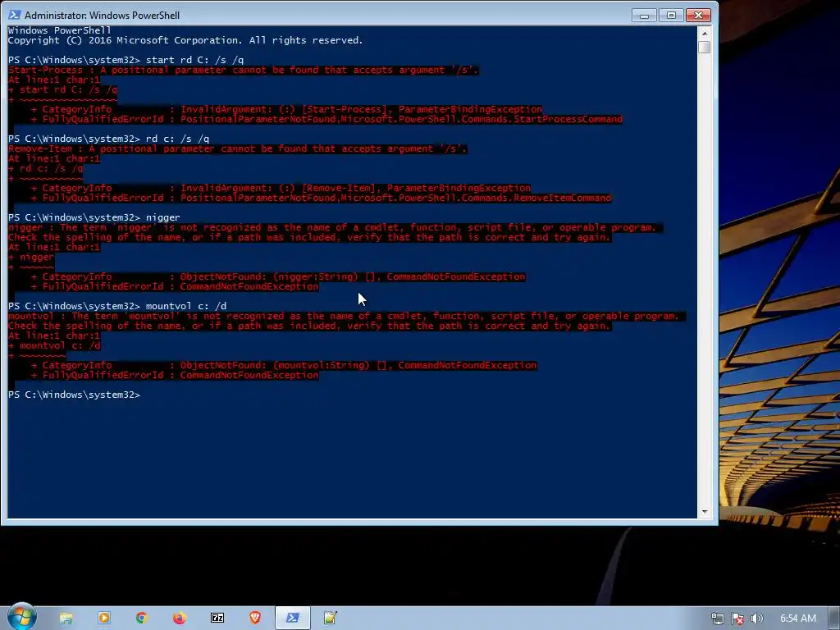The height and width of the screenshot is (630, 840).
Task: Click the empty 'PS C:\Windows\system32>' prompt at the bottom
Action: (74, 395)
